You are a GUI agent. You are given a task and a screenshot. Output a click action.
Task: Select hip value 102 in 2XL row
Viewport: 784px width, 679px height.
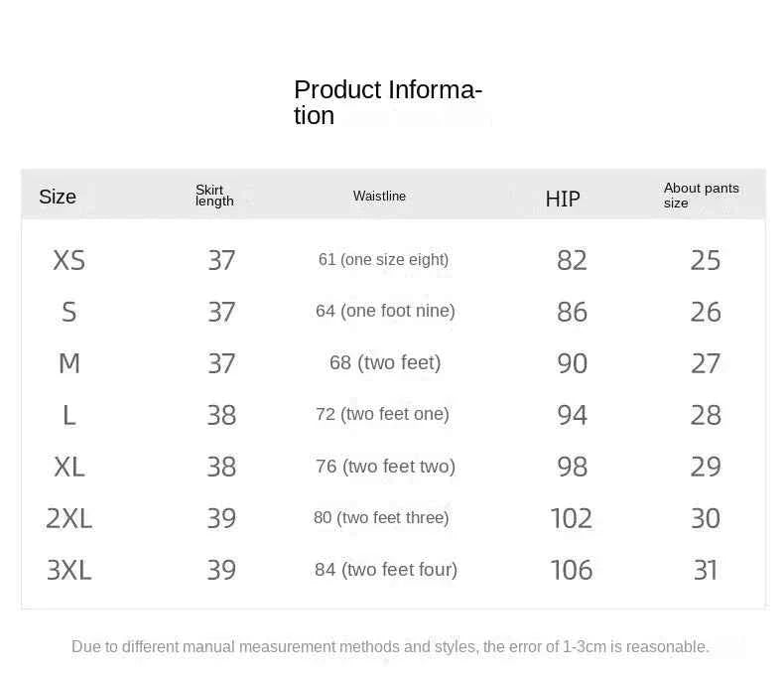[x=572, y=518]
